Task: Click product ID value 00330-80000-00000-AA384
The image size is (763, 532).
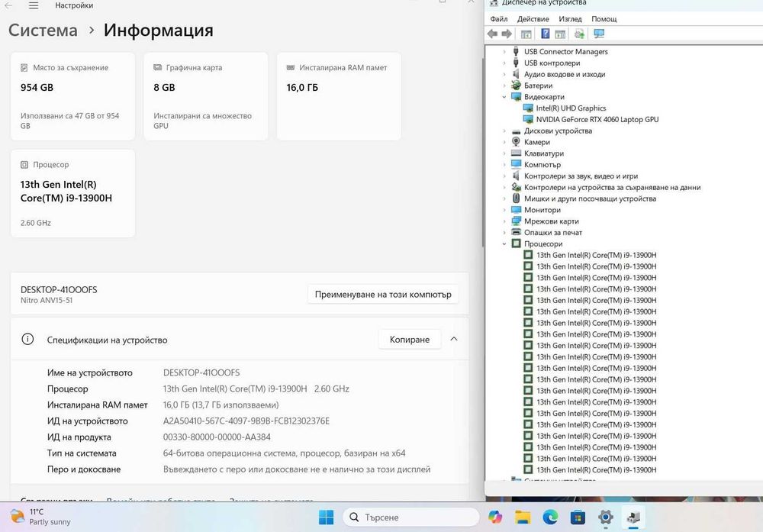Action: [x=217, y=437]
